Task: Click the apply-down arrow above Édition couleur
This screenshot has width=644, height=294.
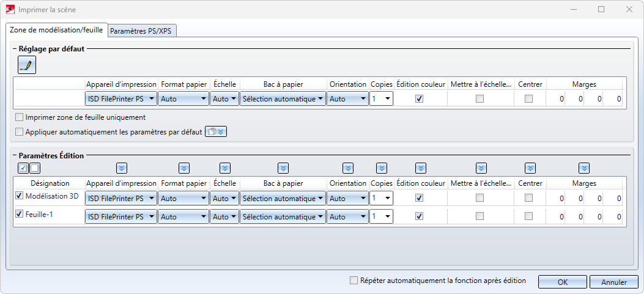Action: coord(420,167)
